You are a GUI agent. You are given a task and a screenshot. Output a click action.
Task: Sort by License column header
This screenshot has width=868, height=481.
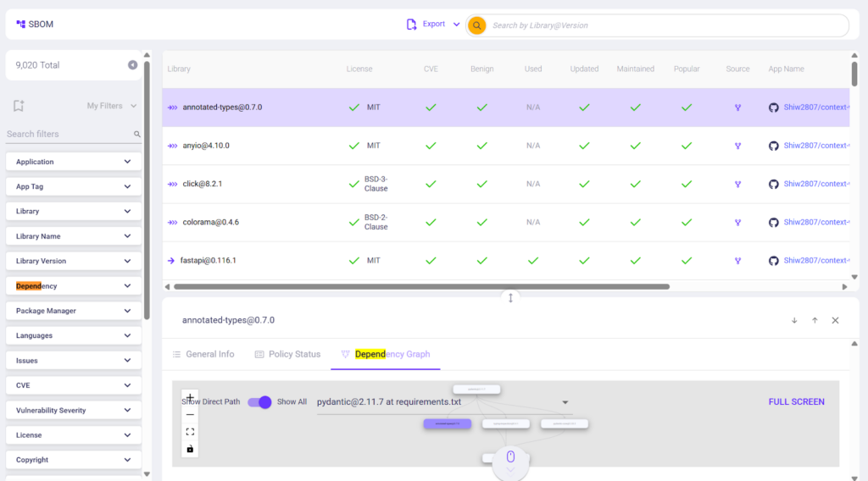pyautogui.click(x=359, y=69)
